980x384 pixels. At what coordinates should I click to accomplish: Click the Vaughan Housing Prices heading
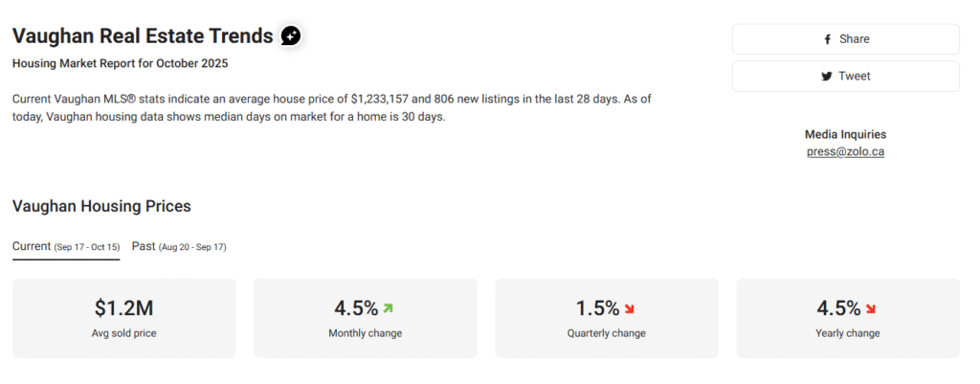click(101, 206)
